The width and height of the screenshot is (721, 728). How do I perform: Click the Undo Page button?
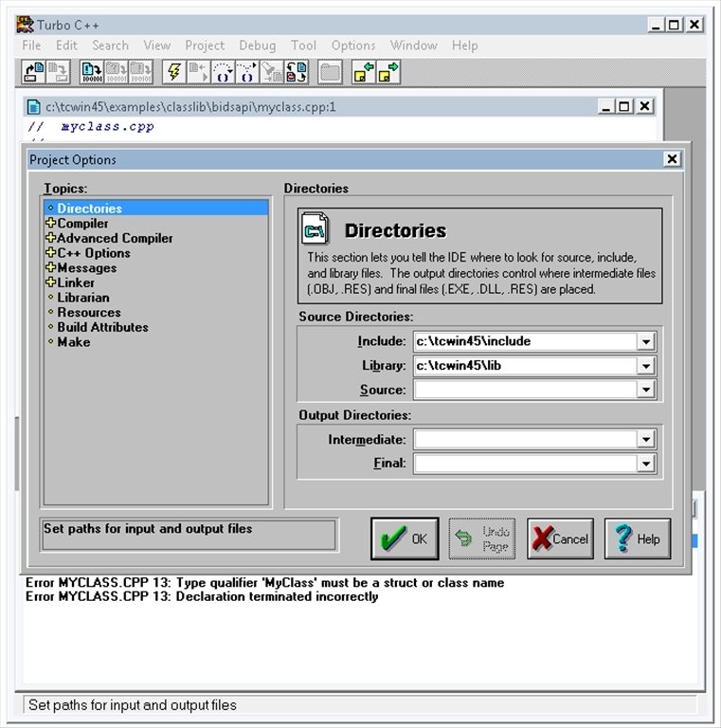pos(482,538)
